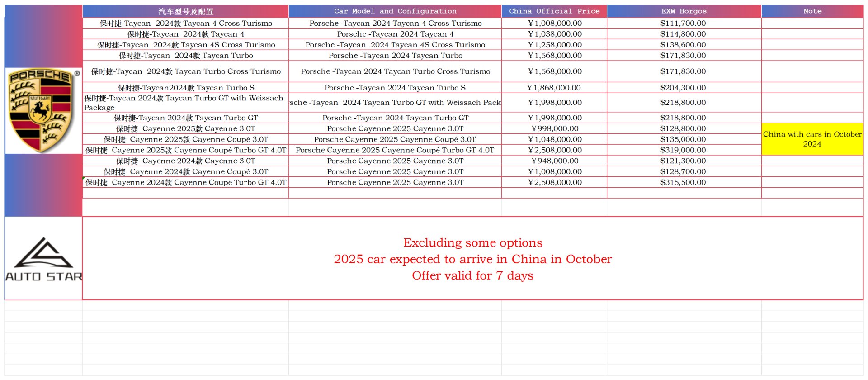The image size is (868, 380).
Task: Click the $315,500.00 EXW Horgos cell
Action: point(683,183)
